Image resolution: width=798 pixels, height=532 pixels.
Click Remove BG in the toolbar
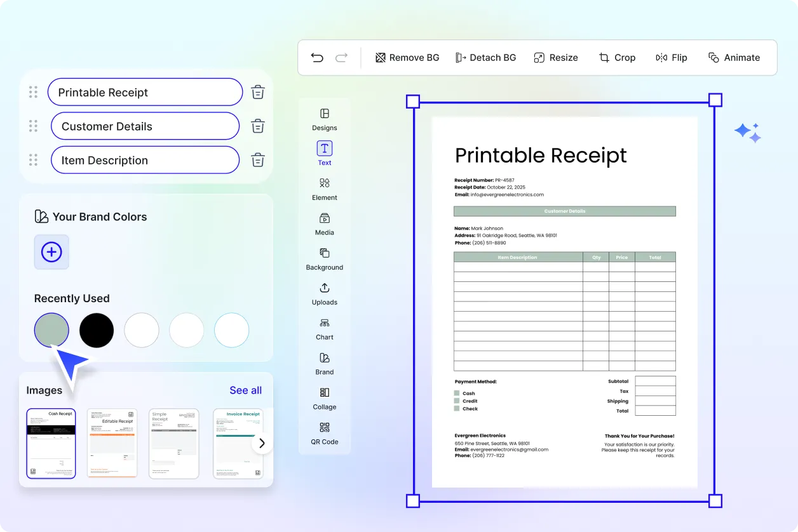[407, 57]
